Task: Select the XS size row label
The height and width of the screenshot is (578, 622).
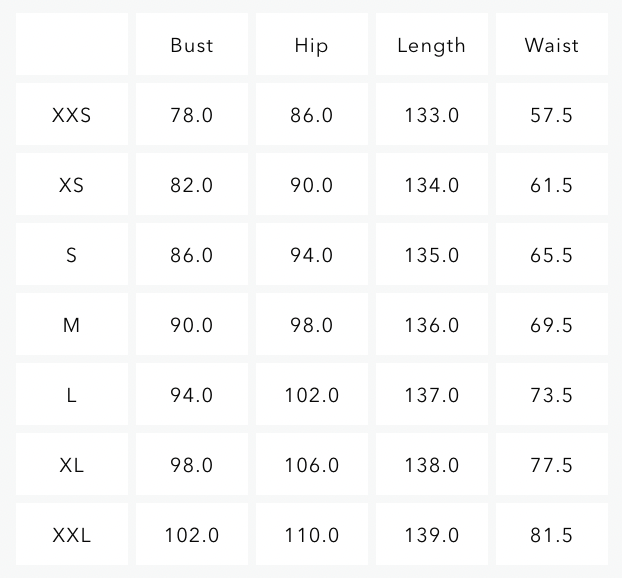Action: (72, 185)
